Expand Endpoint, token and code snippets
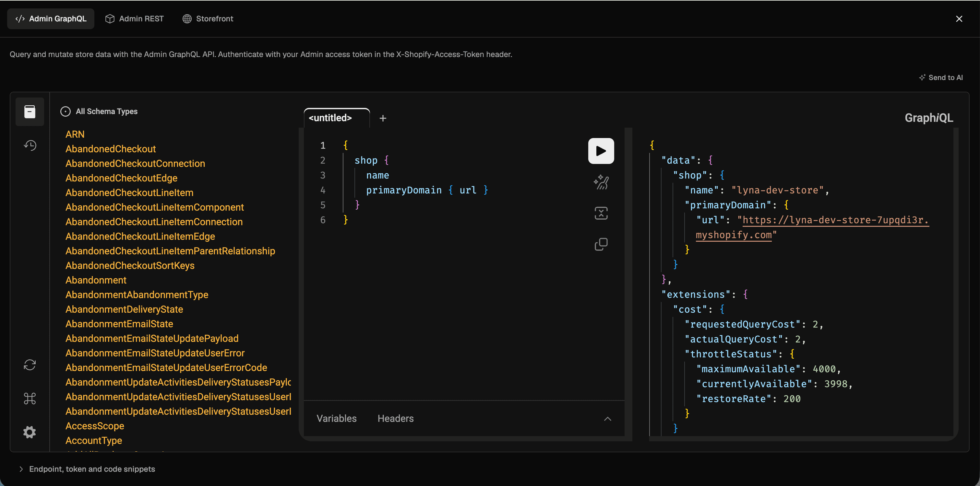The width and height of the screenshot is (980, 486). click(87, 469)
